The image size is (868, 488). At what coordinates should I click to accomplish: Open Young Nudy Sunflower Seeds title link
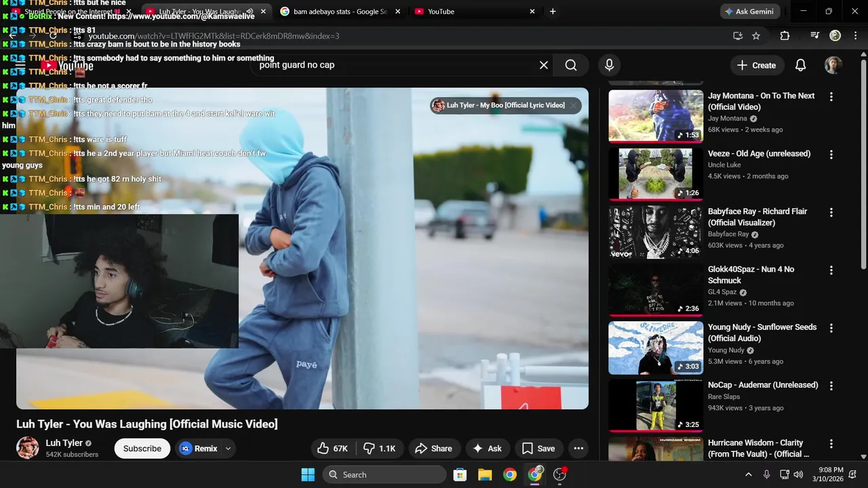762,333
